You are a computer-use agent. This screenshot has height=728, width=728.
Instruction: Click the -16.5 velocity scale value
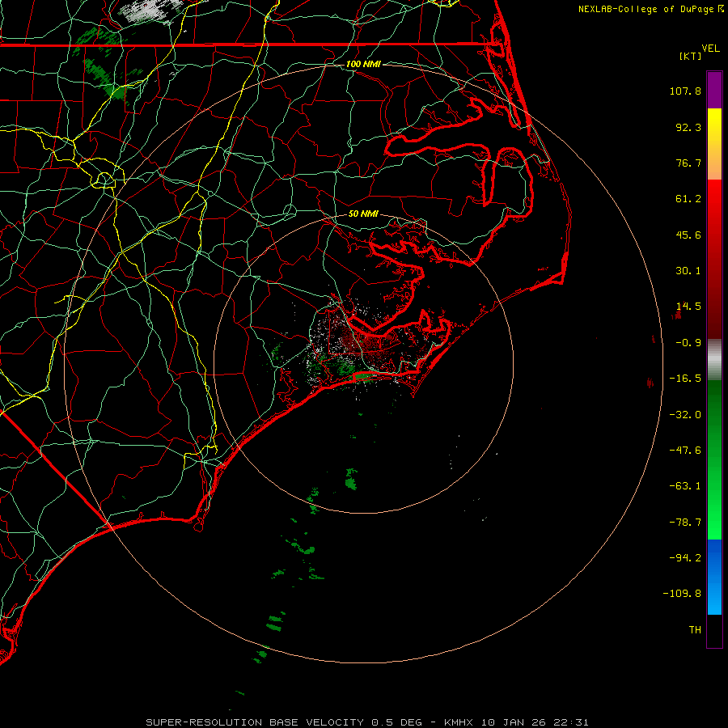coord(685,379)
